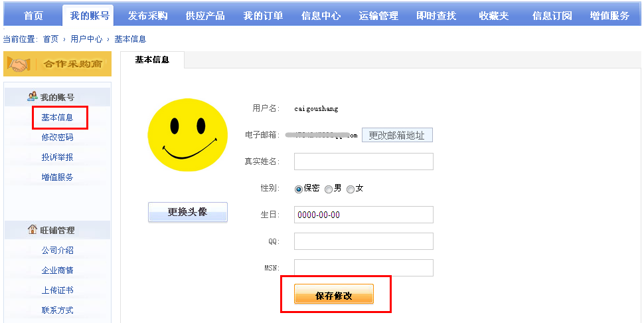Select the 基本信息 content tab
Viewport: 644px width, 323px height.
tap(153, 60)
